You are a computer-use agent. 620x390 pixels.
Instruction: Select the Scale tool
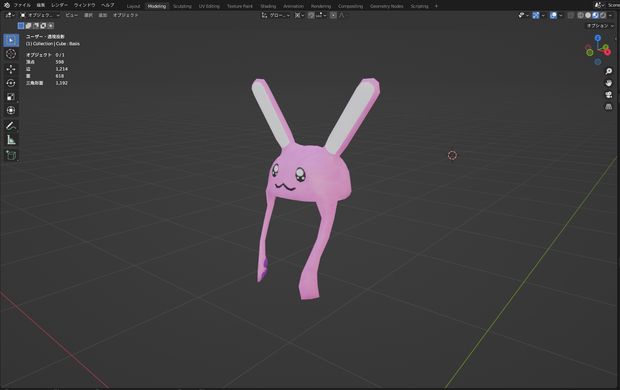(x=11, y=97)
